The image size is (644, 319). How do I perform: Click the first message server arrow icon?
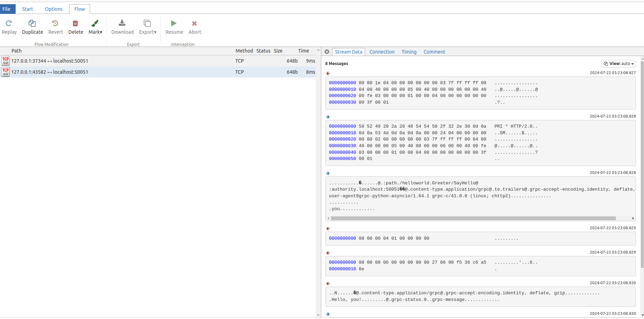328,73
